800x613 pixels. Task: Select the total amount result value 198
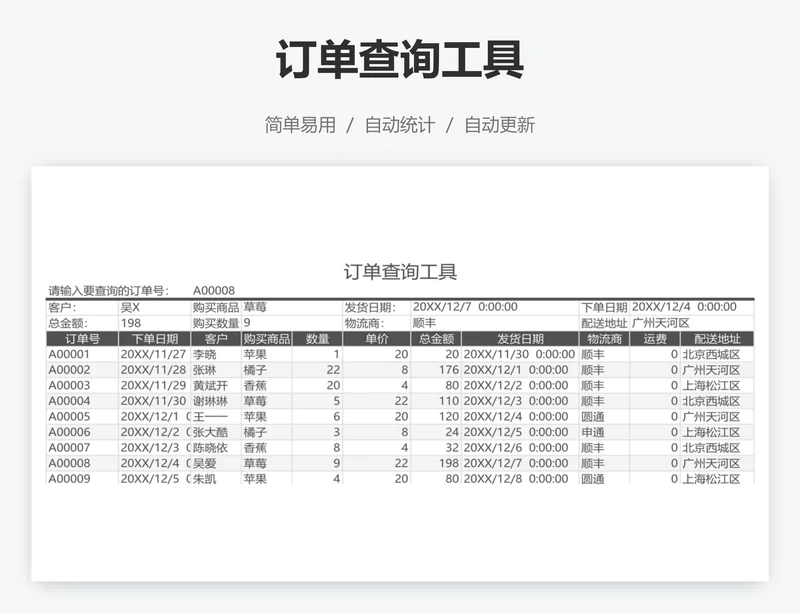[x=131, y=323]
